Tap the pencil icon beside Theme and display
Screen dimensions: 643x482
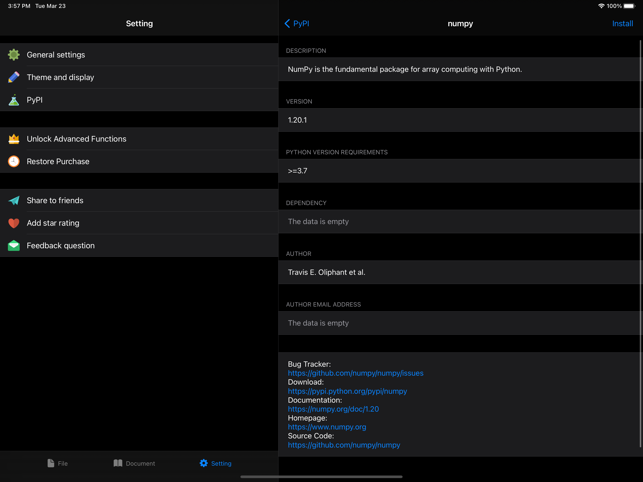point(14,77)
